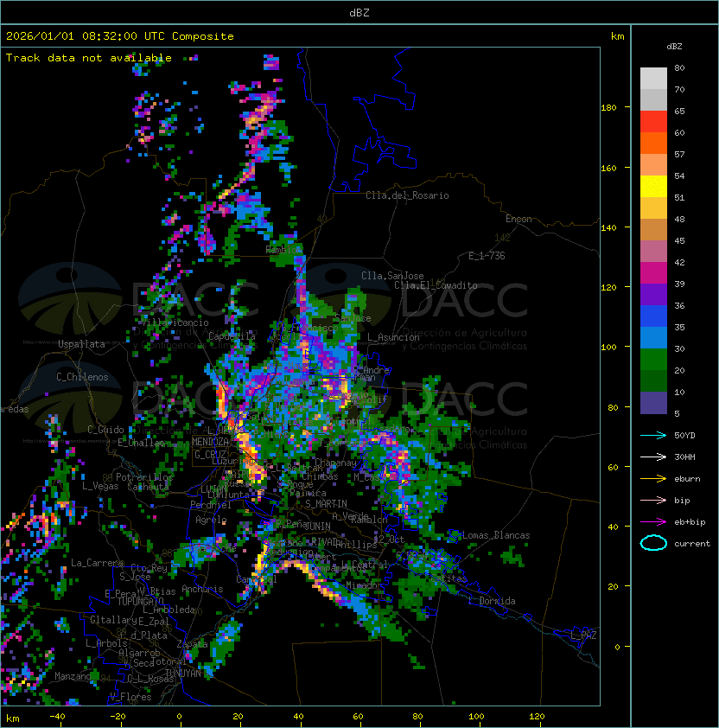This screenshot has height=728, width=719.
Task: Click the Lomas_Blancas label on map
Action: (x=496, y=535)
